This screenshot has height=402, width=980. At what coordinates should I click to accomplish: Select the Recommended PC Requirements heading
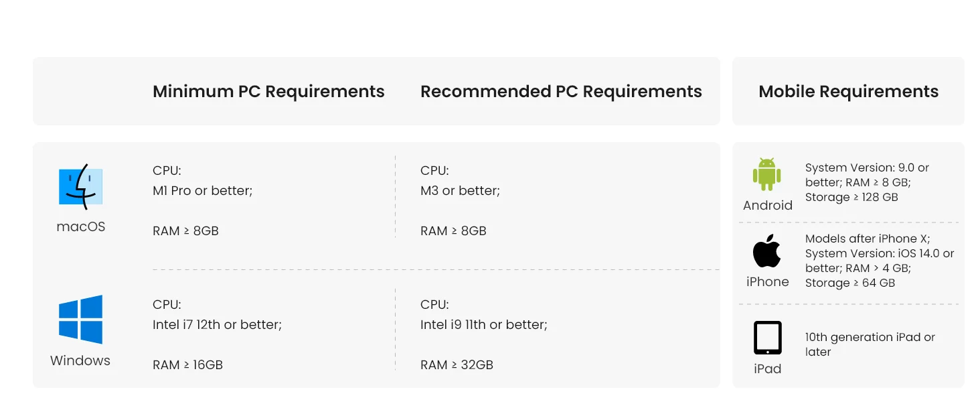coord(561,91)
